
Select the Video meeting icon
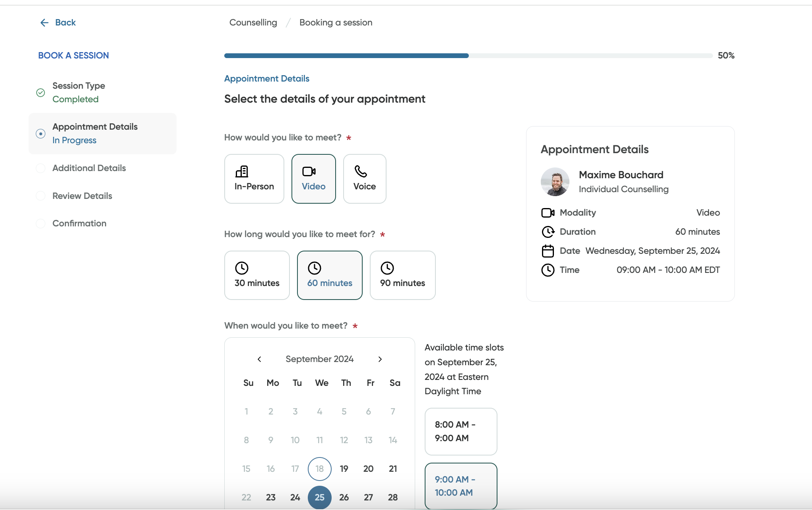pos(309,171)
